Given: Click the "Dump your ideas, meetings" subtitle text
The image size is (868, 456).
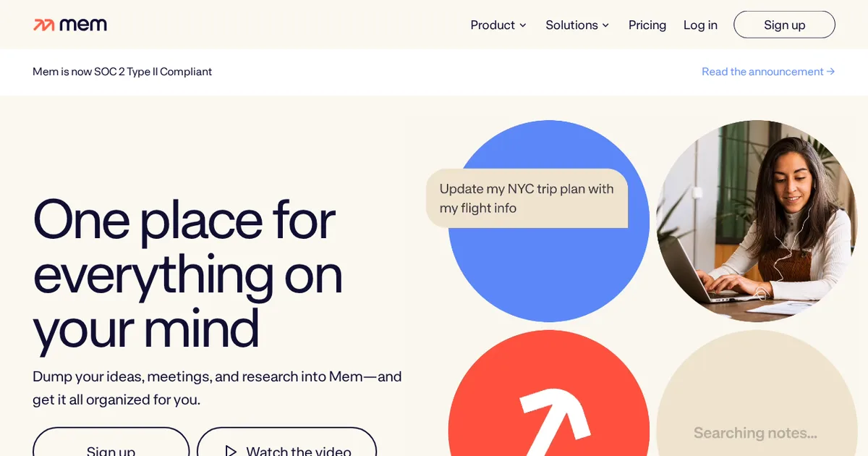Looking at the screenshot, I should point(217,388).
